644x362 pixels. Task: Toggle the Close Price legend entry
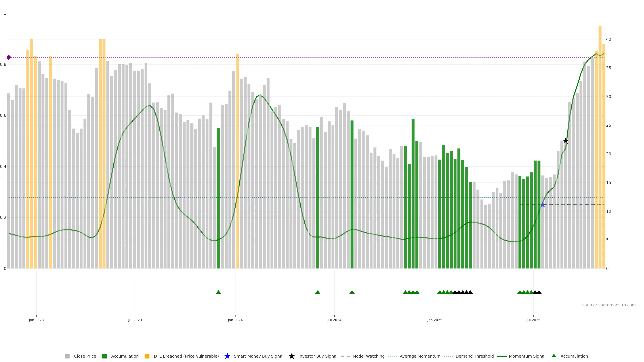[x=85, y=356]
